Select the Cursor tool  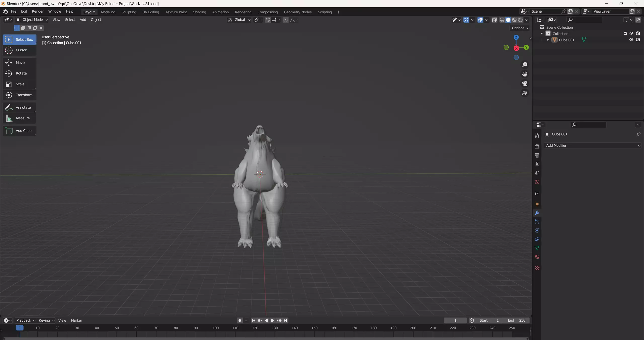[19, 50]
